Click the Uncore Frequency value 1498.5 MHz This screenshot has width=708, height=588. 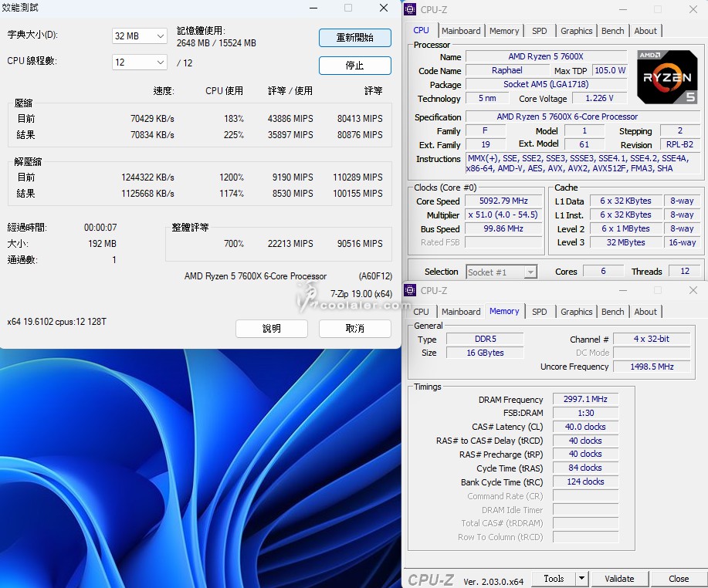[x=652, y=367]
